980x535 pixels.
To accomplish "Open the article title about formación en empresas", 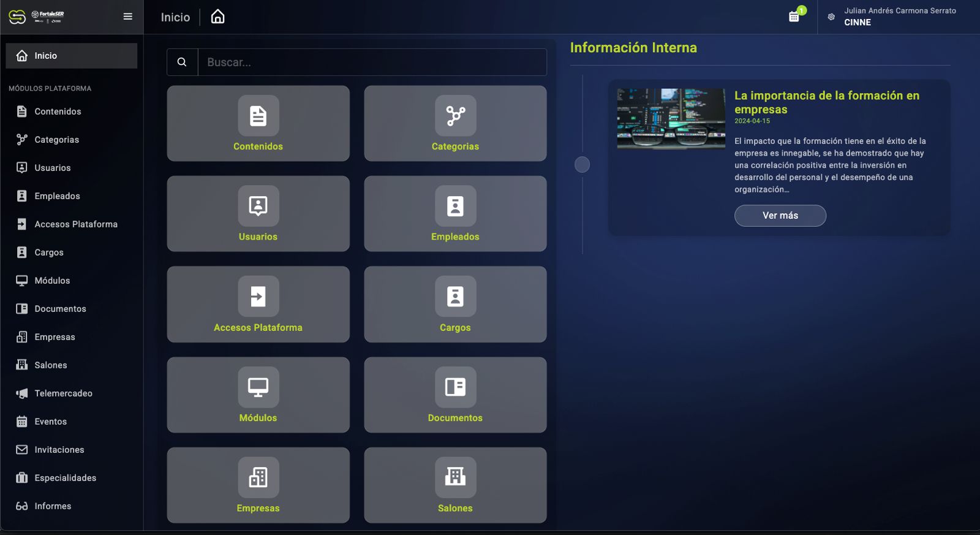I will click(x=826, y=102).
